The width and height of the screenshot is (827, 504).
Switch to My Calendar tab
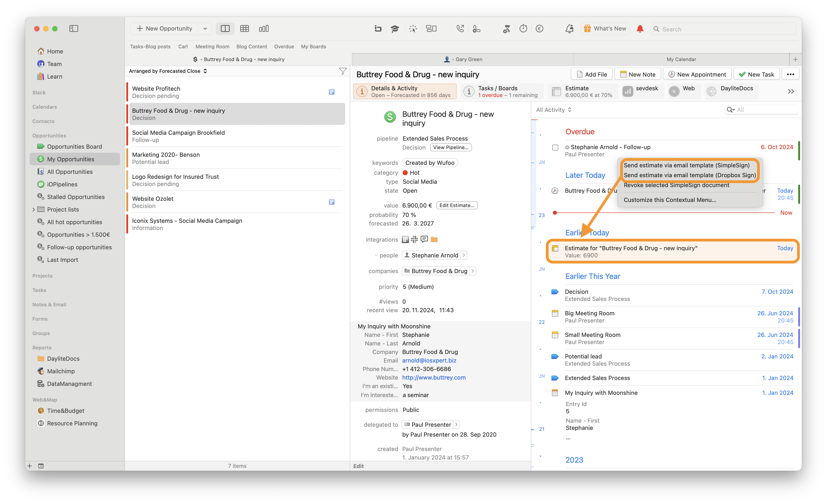[x=681, y=59]
